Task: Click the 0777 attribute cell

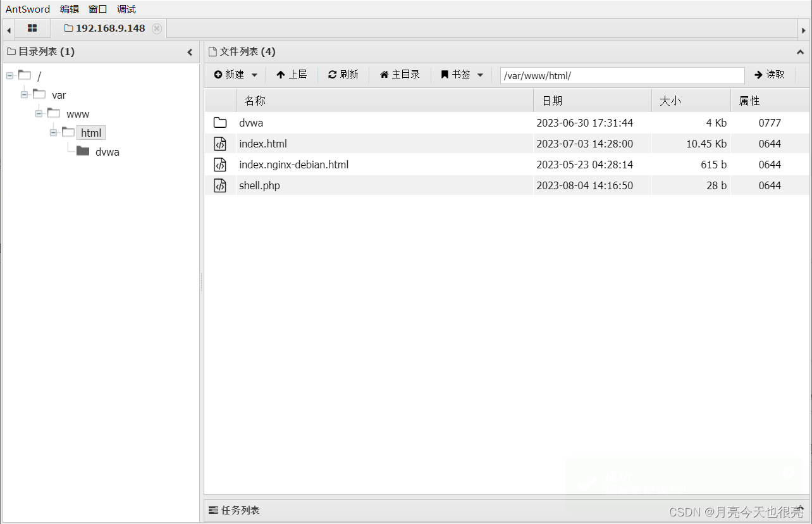Action: [x=770, y=123]
